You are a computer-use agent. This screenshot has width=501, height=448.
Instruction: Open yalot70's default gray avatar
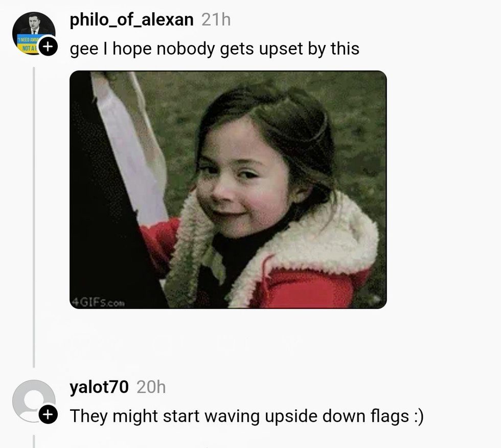34,400
